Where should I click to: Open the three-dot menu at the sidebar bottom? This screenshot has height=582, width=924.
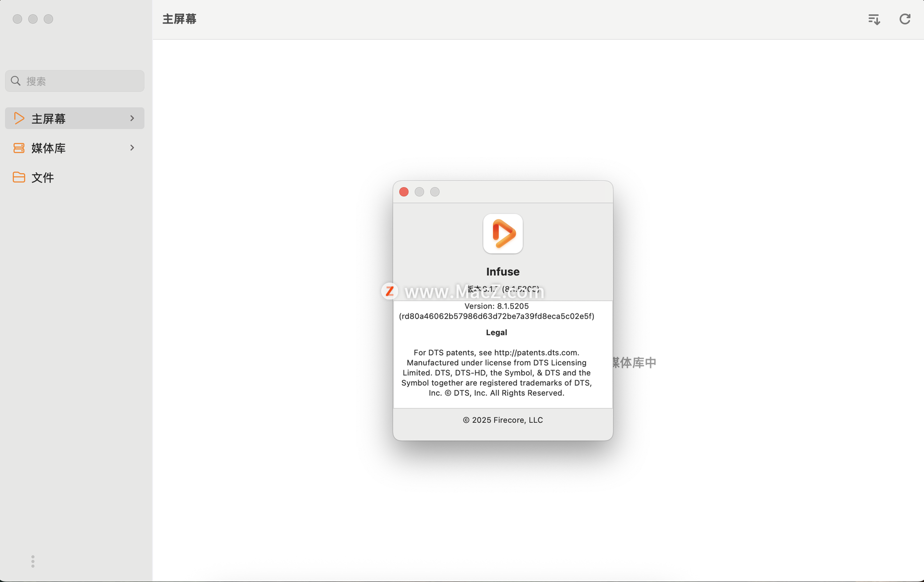[x=33, y=561]
